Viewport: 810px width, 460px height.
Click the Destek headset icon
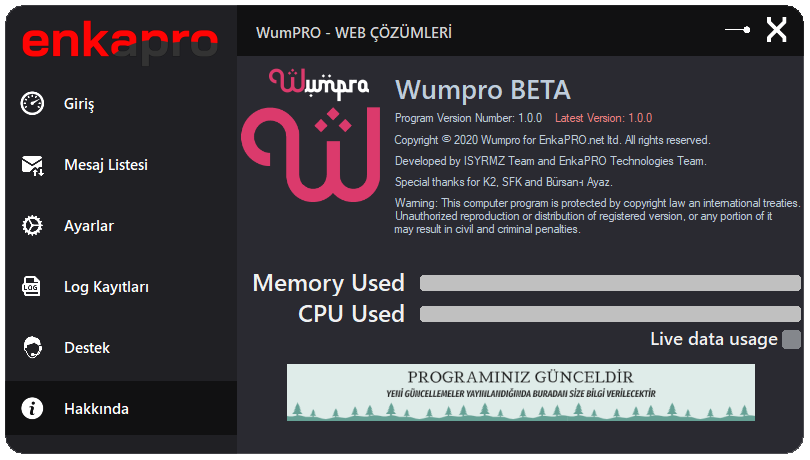pyautogui.click(x=33, y=347)
